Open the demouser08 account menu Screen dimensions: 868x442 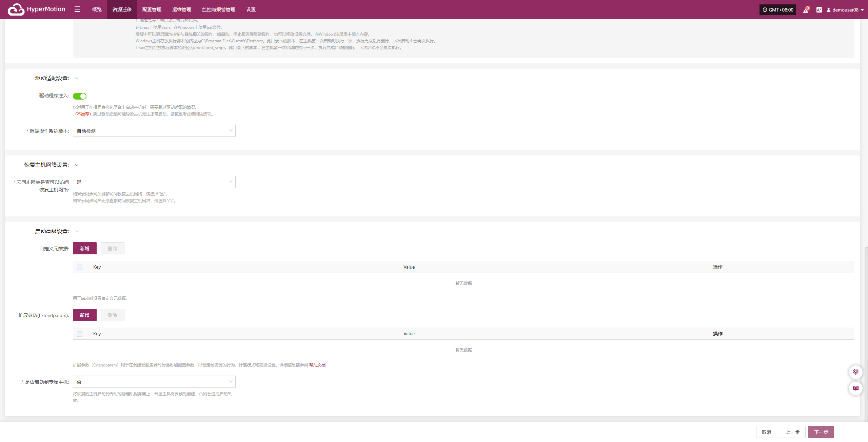(845, 10)
